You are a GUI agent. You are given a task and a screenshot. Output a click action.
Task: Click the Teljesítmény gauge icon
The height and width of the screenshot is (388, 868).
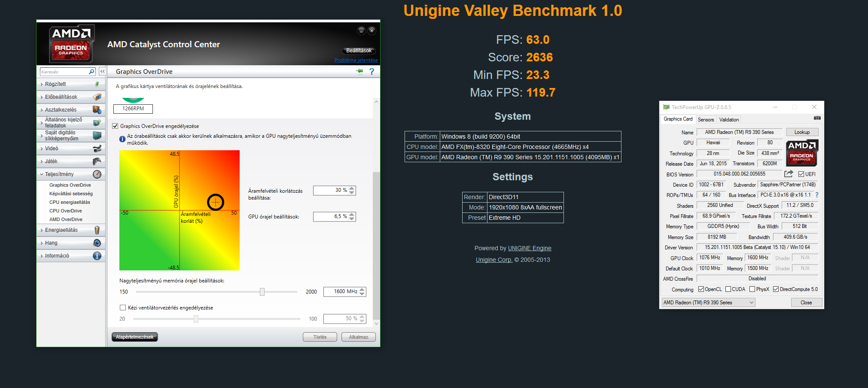[97, 174]
